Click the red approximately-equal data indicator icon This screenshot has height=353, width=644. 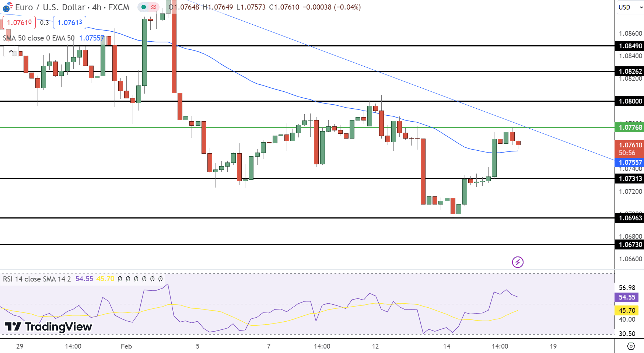(154, 7)
